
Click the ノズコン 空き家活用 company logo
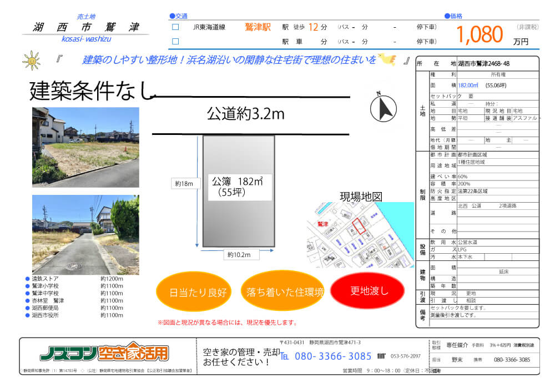pyautogui.click(x=104, y=353)
